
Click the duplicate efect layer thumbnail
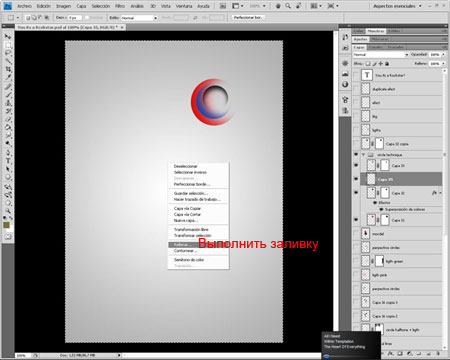tap(366, 89)
